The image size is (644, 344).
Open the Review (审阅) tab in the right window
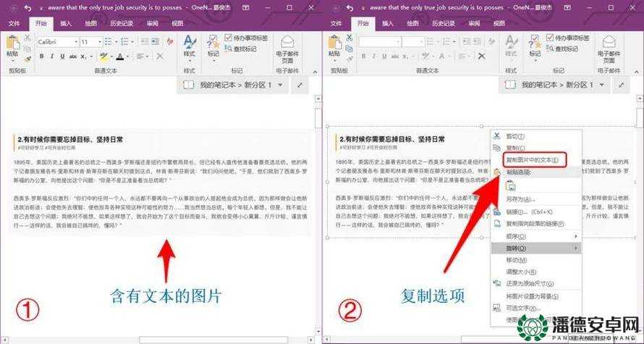474,24
